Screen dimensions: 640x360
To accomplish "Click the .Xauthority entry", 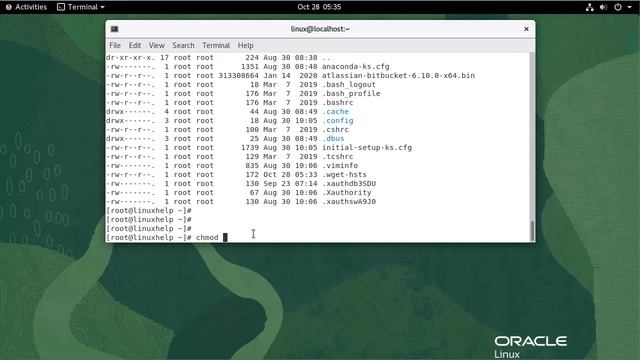I will (347, 193).
